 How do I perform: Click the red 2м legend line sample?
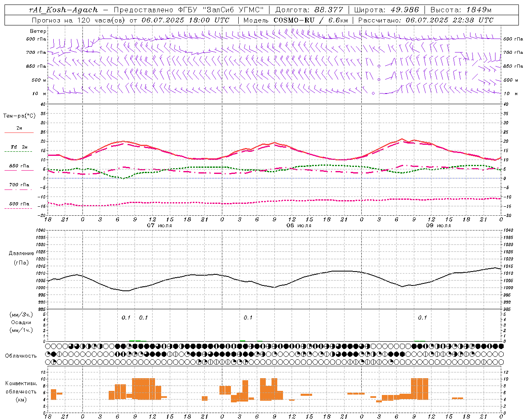pyautogui.click(x=19, y=132)
